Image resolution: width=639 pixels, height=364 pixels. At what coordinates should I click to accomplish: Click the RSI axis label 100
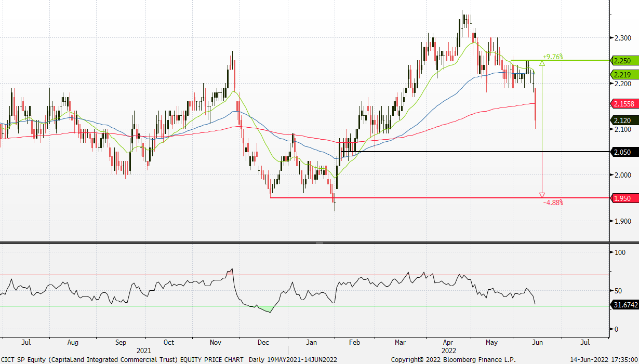point(619,252)
